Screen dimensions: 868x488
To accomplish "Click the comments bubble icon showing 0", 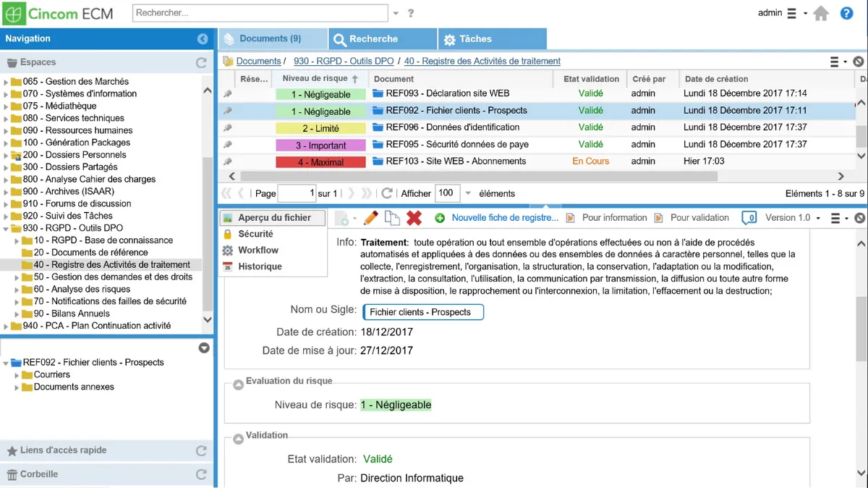I will (749, 218).
